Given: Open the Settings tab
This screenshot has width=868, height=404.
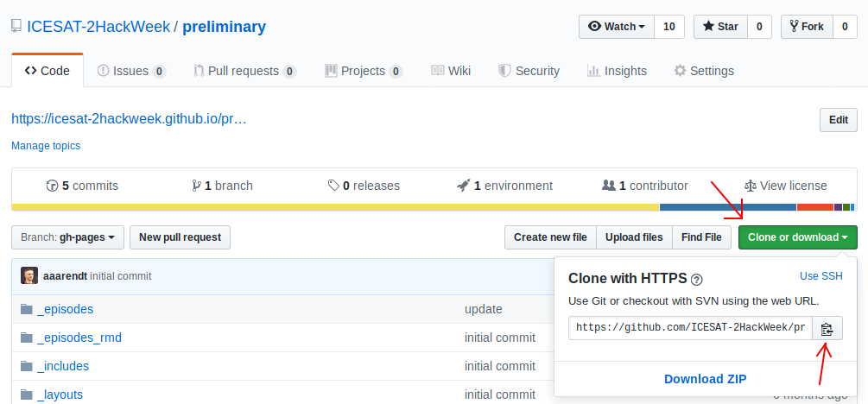Looking at the screenshot, I should [x=704, y=71].
